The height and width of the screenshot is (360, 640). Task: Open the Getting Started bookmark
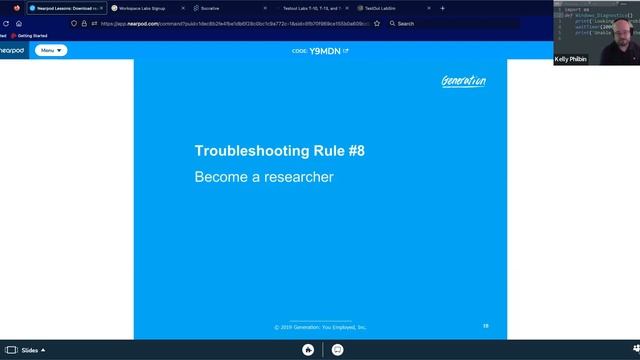click(29, 36)
